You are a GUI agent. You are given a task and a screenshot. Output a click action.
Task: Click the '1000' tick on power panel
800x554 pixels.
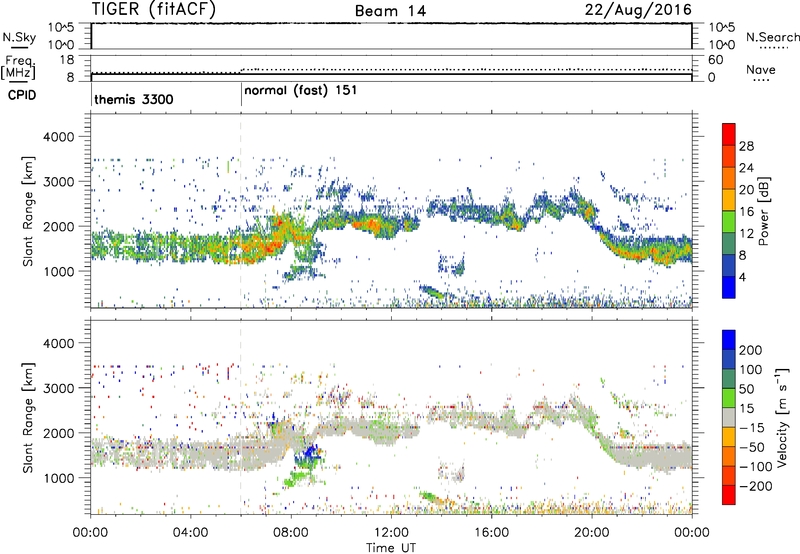(58, 271)
